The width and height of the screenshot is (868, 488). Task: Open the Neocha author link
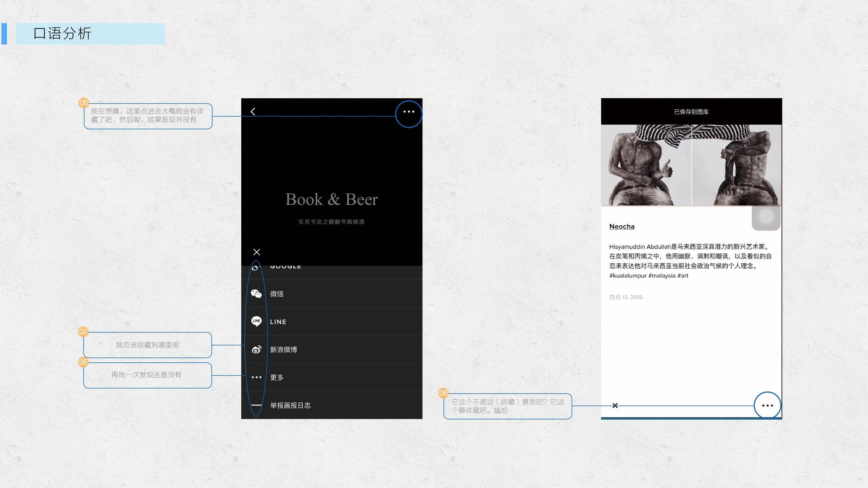coord(621,226)
